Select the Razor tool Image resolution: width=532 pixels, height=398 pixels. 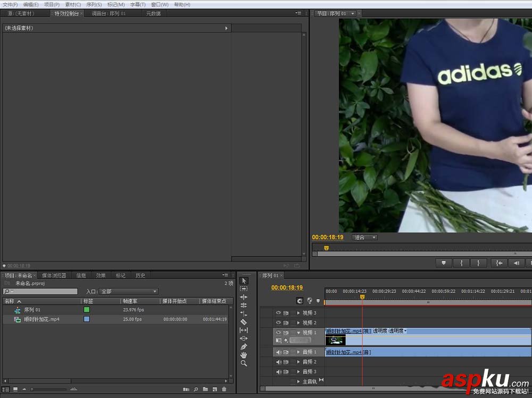coord(244,321)
